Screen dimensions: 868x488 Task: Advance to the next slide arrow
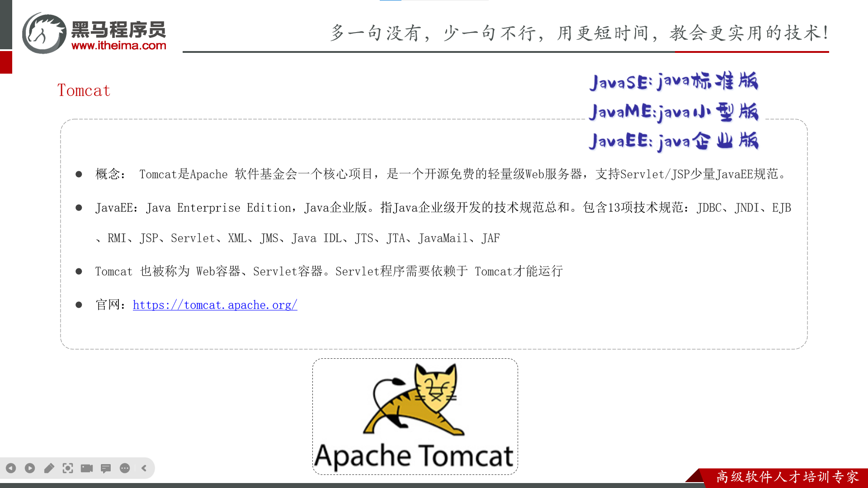click(x=30, y=468)
